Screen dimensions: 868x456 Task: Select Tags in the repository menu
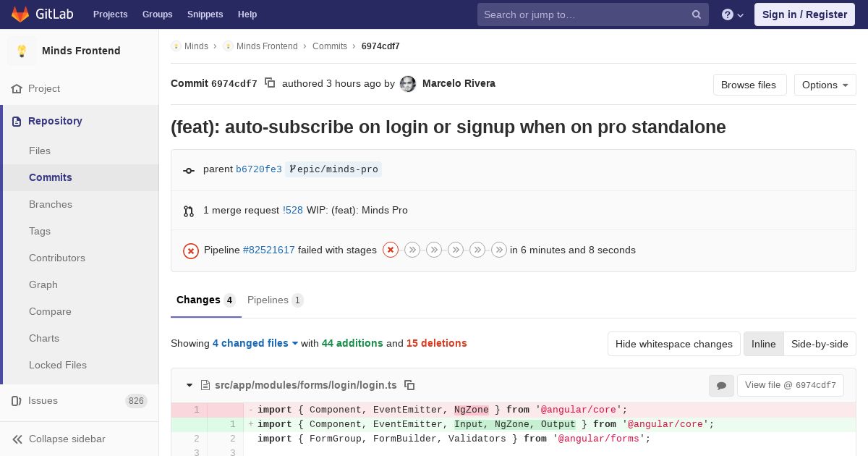[81, 231]
